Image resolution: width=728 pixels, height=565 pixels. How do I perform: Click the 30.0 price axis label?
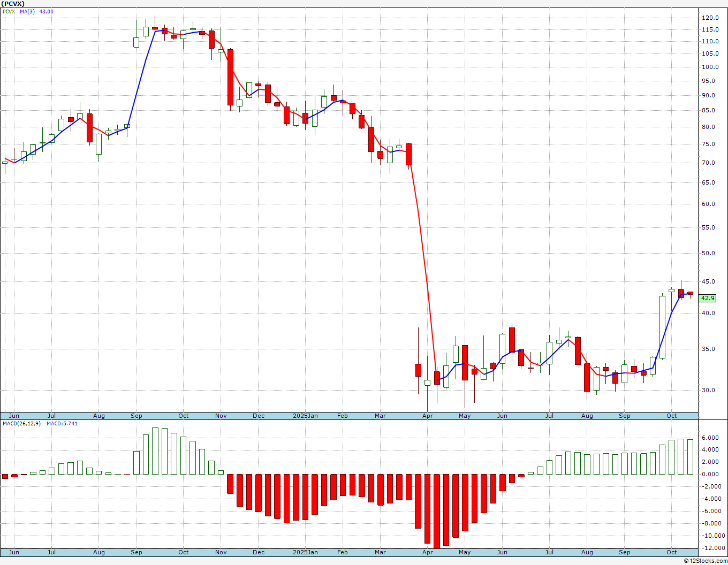coord(710,391)
